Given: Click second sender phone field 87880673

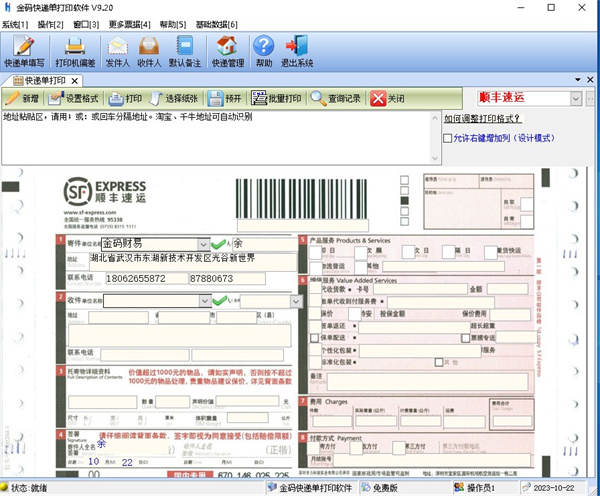Looking at the screenshot, I should [x=227, y=279].
